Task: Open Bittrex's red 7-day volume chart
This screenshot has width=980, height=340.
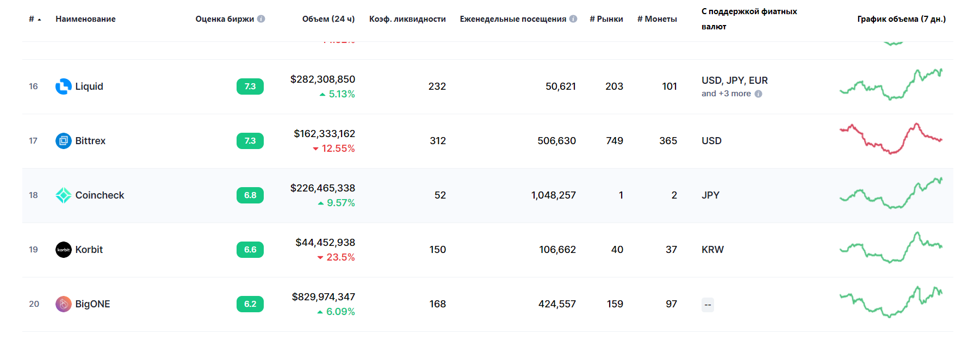Action: tap(891, 139)
